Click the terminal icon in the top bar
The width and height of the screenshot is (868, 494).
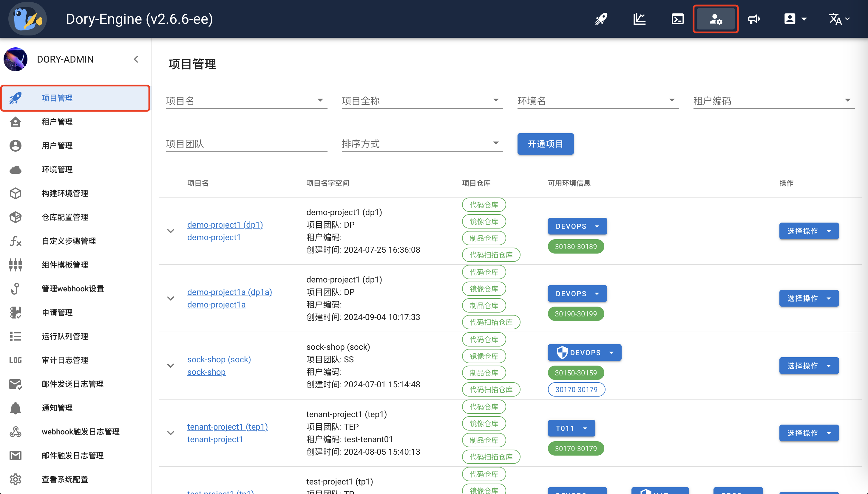[x=678, y=19]
